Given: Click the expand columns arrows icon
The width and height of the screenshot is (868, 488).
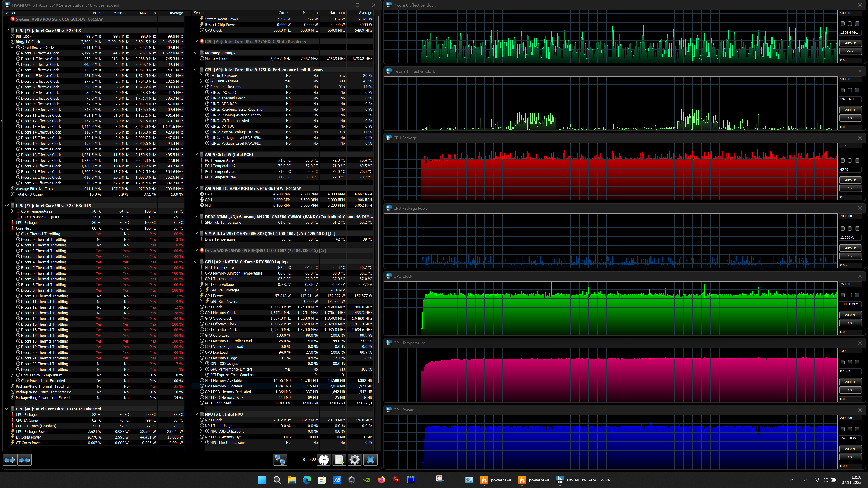Looking at the screenshot, I should click(x=10, y=460).
